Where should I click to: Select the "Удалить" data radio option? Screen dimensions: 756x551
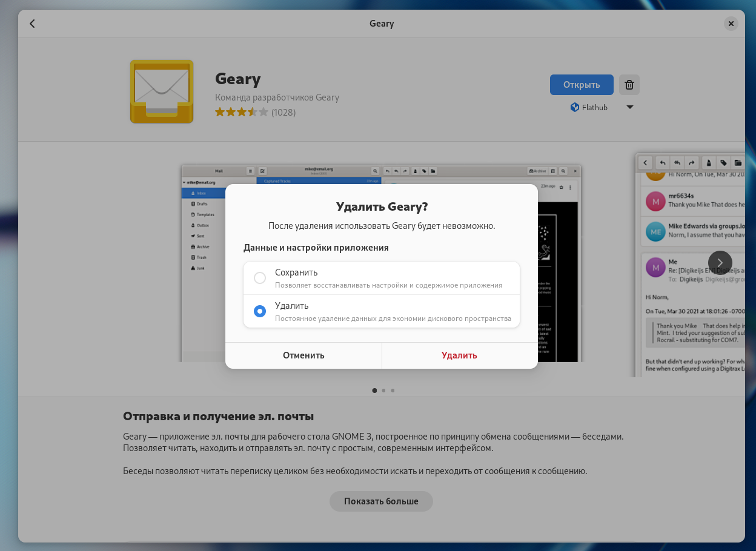(382, 311)
